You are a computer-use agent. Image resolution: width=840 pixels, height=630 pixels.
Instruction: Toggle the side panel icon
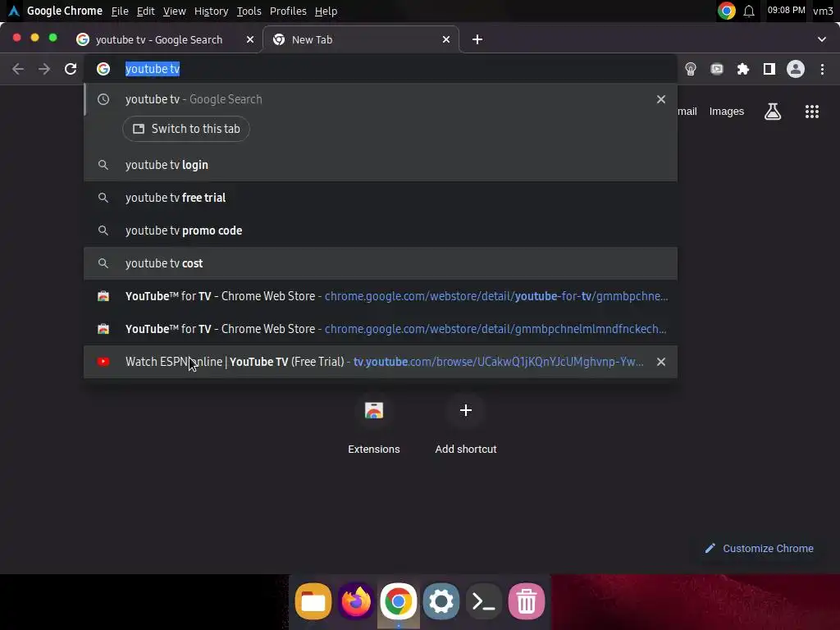point(769,69)
